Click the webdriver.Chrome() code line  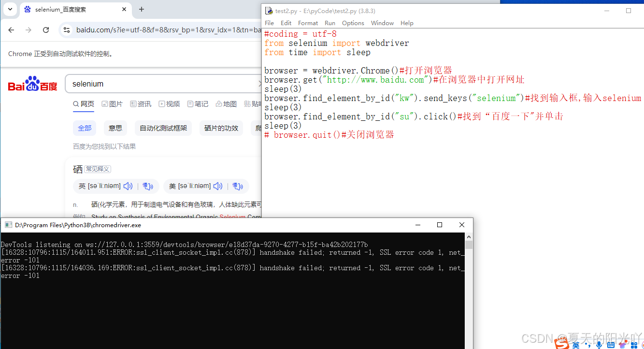358,71
